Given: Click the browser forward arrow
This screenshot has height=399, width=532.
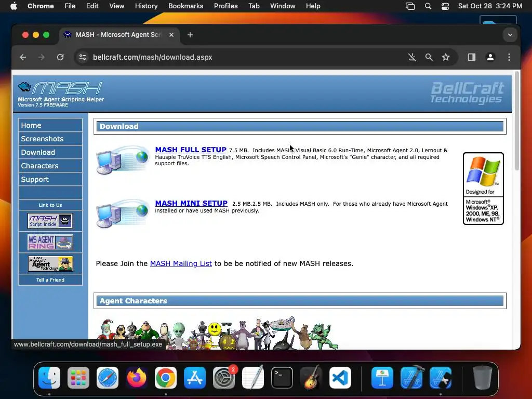Looking at the screenshot, I should click(42, 57).
